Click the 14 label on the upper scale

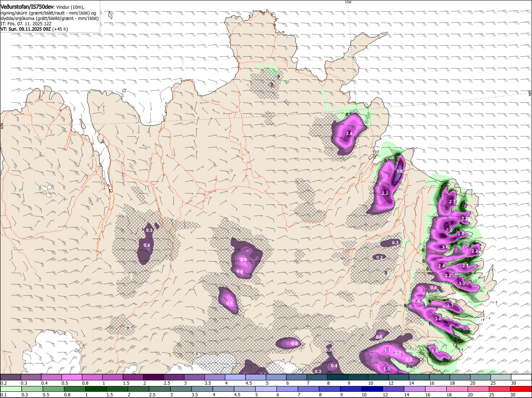411,383
